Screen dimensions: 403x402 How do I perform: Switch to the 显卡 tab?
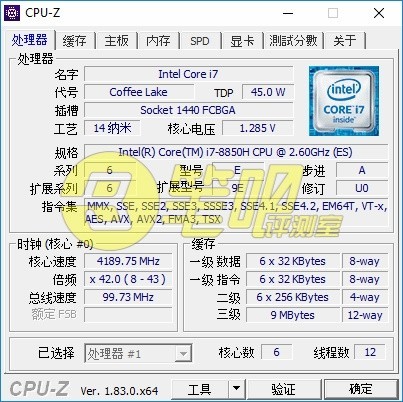pos(242,41)
